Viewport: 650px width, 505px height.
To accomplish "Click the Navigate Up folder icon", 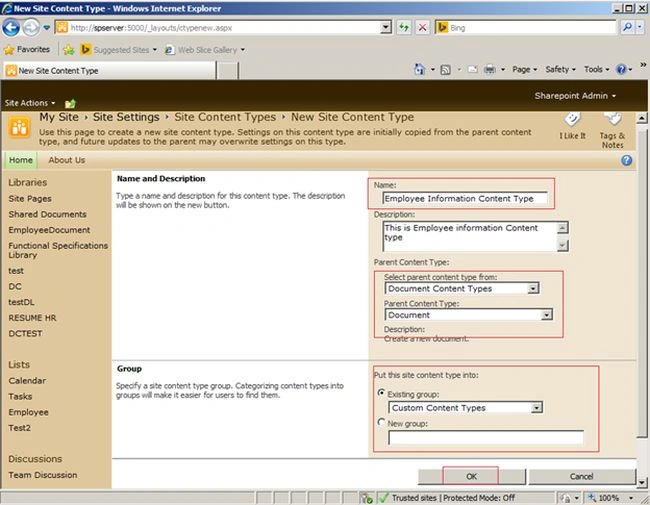I will [x=70, y=103].
